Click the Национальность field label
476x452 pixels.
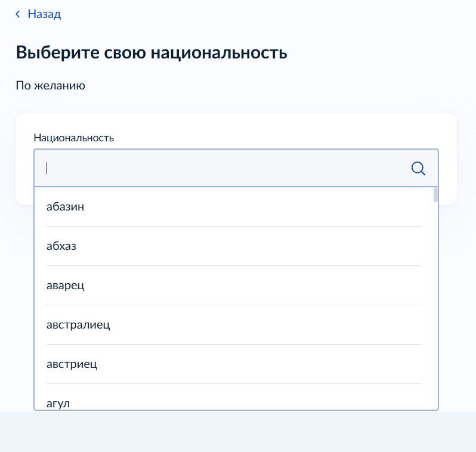click(73, 138)
